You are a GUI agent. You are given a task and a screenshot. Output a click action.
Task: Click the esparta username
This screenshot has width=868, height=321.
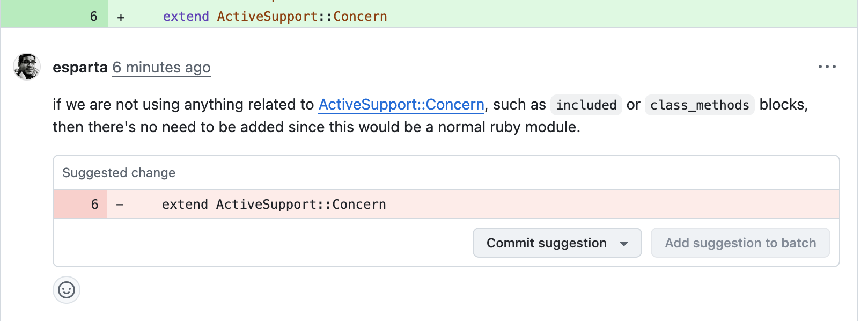point(80,68)
